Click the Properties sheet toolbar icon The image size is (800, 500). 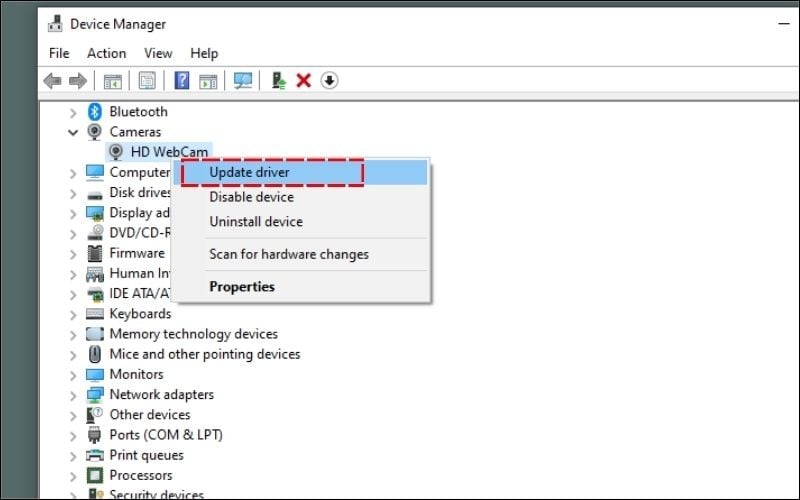coord(147,81)
